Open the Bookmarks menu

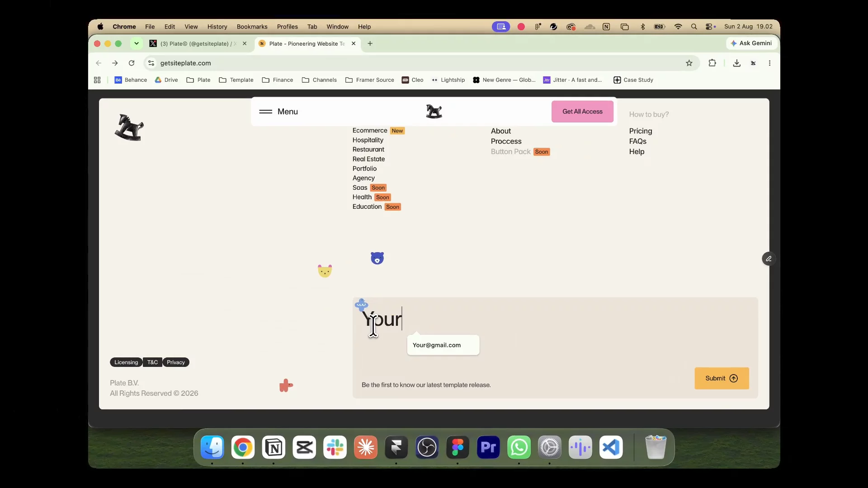tap(252, 27)
